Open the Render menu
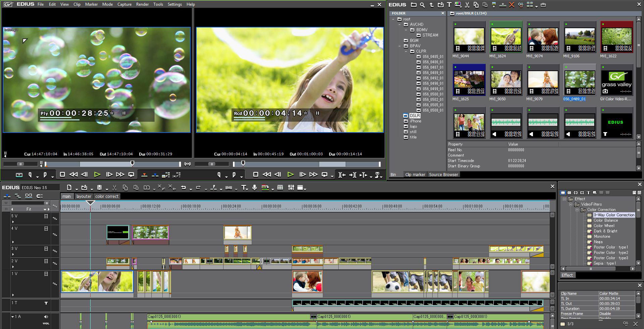 (x=142, y=4)
